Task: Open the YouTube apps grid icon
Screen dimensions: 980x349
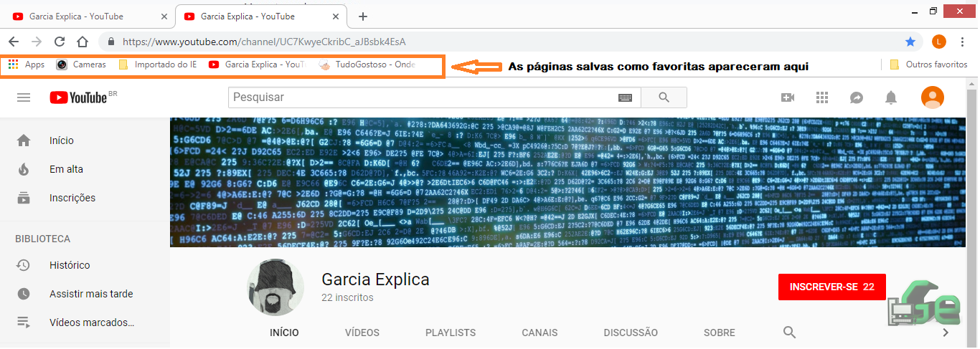Action: click(822, 97)
